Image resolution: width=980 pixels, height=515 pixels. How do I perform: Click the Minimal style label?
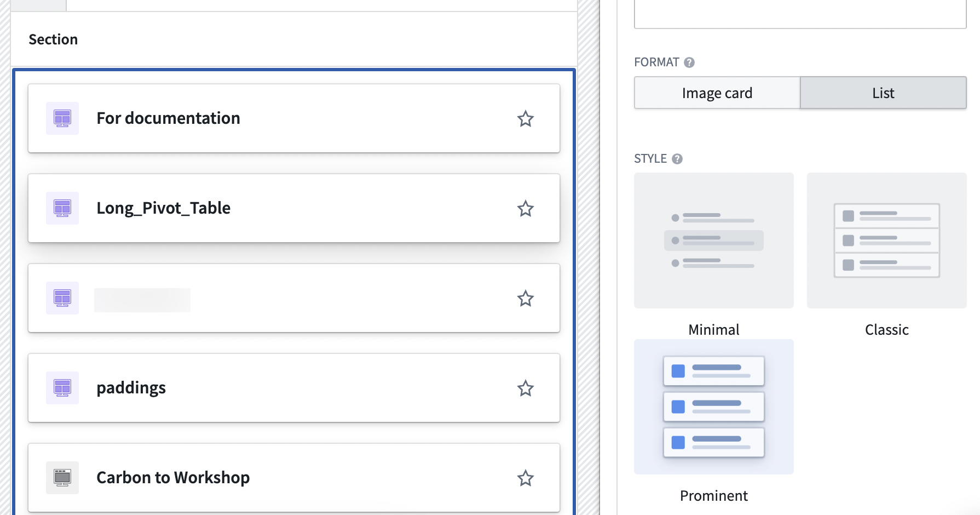714,330
